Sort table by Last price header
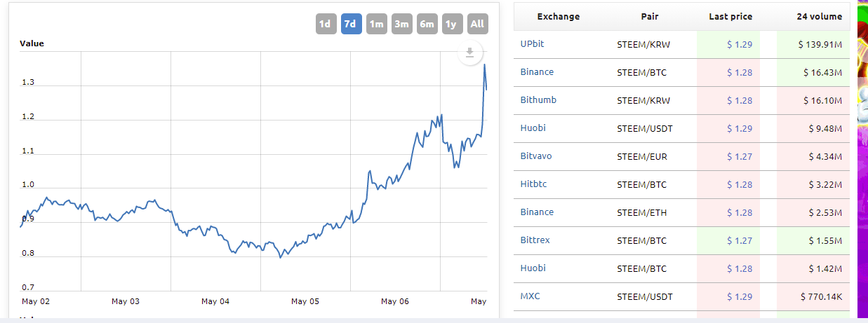Image resolution: width=868 pixels, height=323 pixels. 730,17
